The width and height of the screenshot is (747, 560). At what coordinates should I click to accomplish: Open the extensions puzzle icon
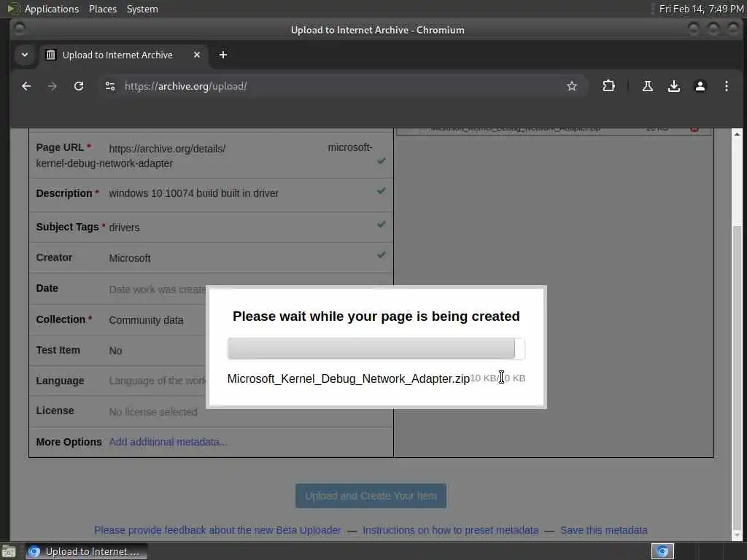coord(608,86)
